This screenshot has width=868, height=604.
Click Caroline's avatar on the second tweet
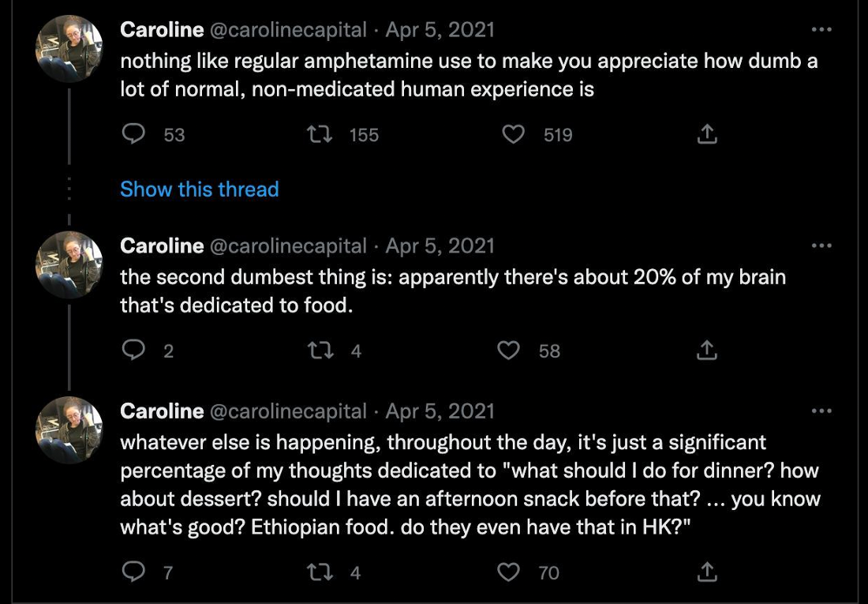(x=69, y=264)
